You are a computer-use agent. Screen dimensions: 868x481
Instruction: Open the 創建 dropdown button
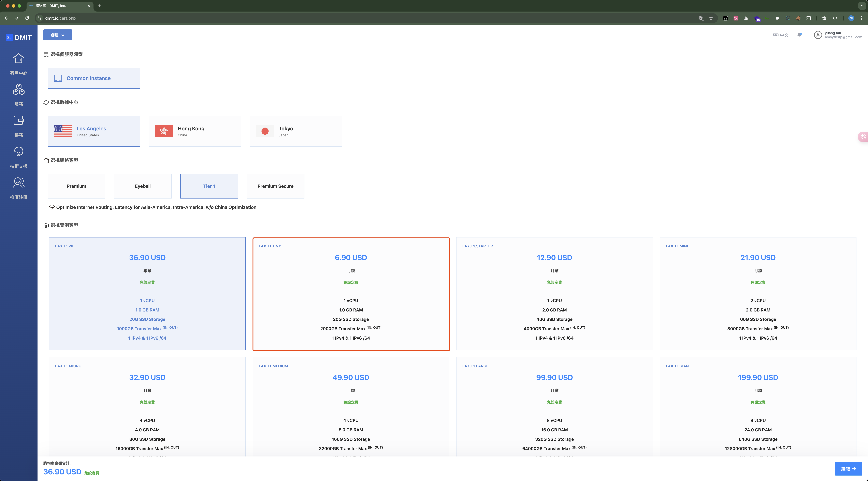58,35
